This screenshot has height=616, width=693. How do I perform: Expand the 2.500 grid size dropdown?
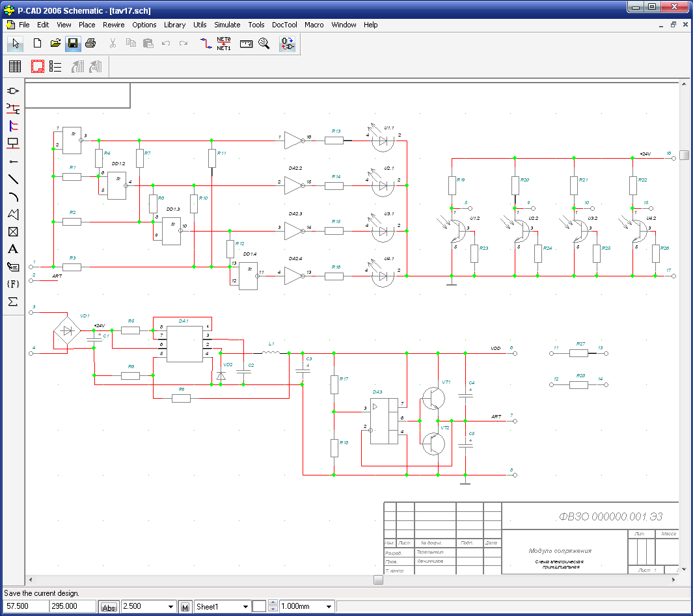tap(171, 607)
